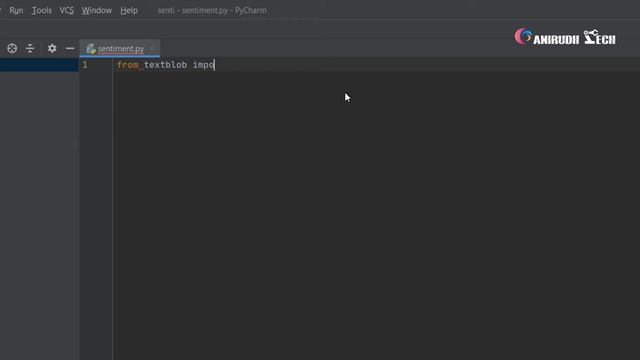The width and height of the screenshot is (640, 360).
Task: Close the sentiment.py tab
Action: pos(152,49)
